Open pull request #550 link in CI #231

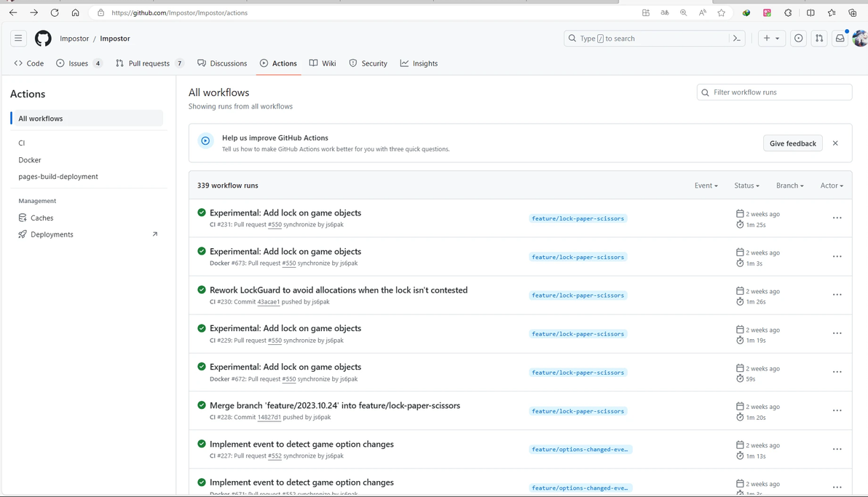(275, 225)
